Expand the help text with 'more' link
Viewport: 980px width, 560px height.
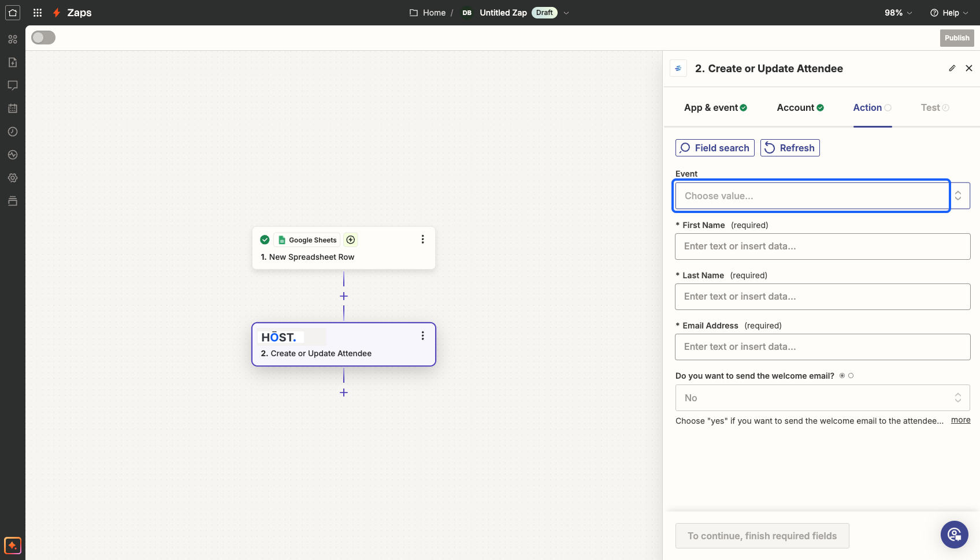961,420
